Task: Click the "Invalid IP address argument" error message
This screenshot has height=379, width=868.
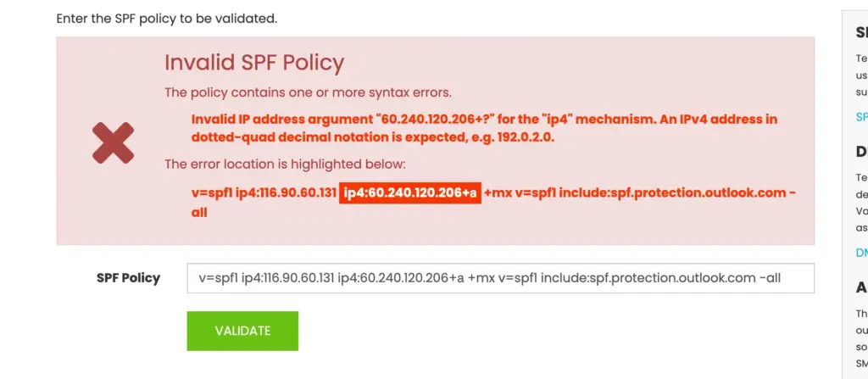Action: click(x=484, y=128)
